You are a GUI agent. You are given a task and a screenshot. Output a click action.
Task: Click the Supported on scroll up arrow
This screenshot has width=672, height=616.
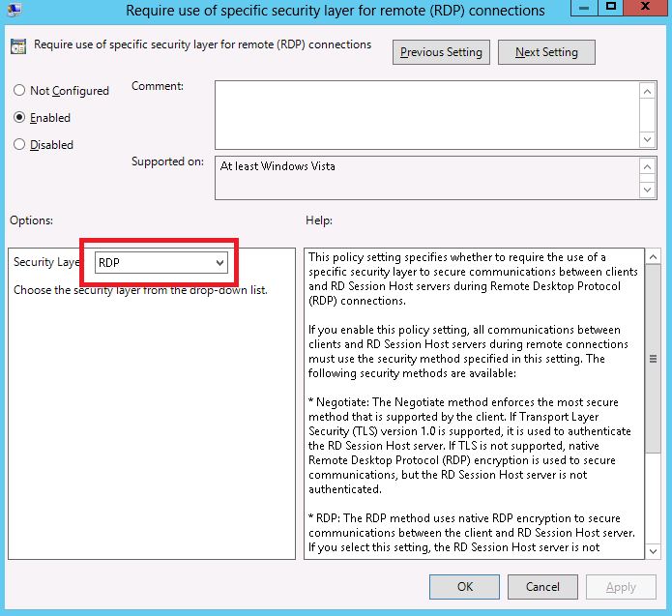click(648, 166)
